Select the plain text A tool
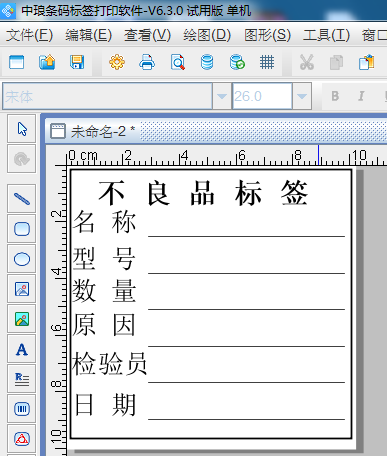 [x=22, y=349]
